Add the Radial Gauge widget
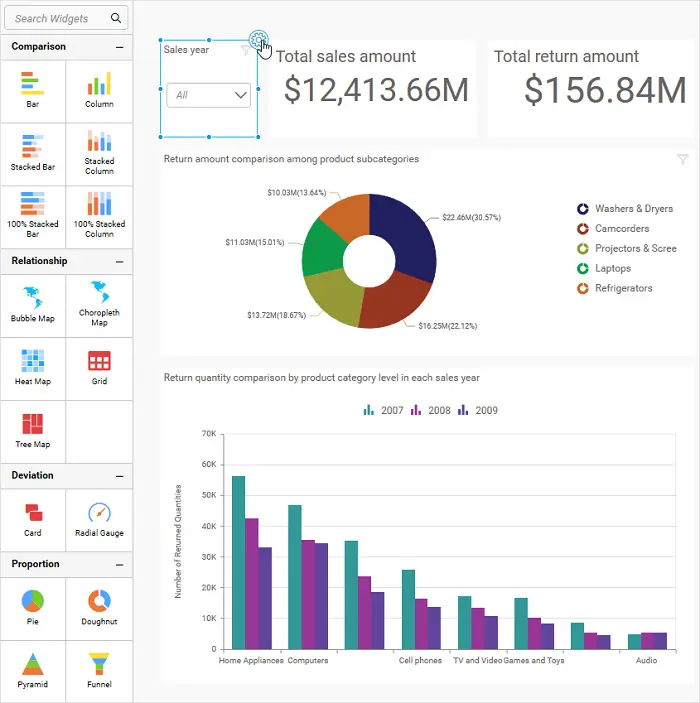Image resolution: width=700 pixels, height=703 pixels. pyautogui.click(x=99, y=519)
